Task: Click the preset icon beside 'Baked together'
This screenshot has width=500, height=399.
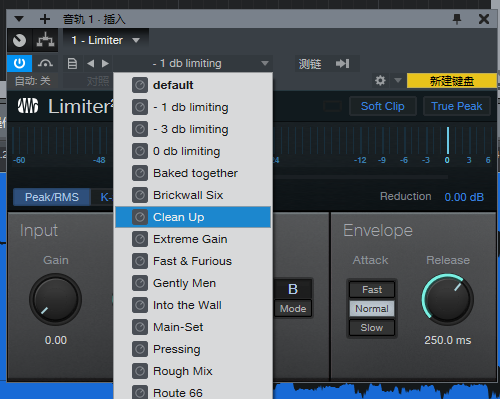Action: coord(140,173)
